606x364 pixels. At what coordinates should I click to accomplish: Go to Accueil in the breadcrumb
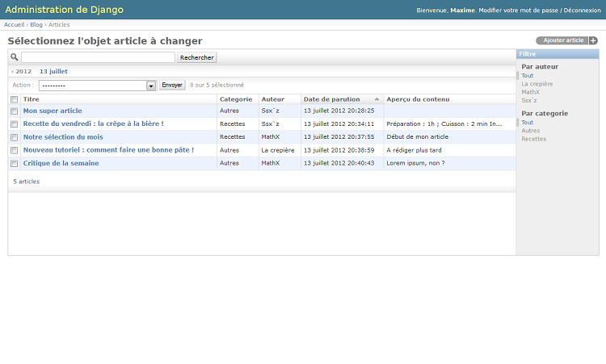pos(14,25)
